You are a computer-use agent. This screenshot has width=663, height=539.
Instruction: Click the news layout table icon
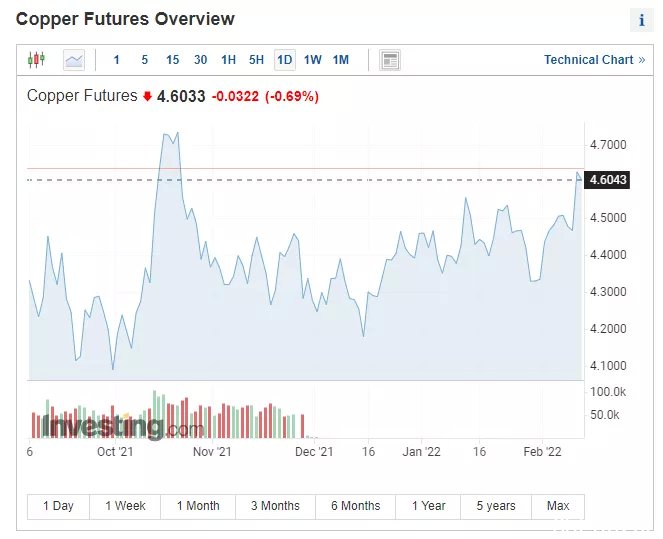(x=390, y=60)
